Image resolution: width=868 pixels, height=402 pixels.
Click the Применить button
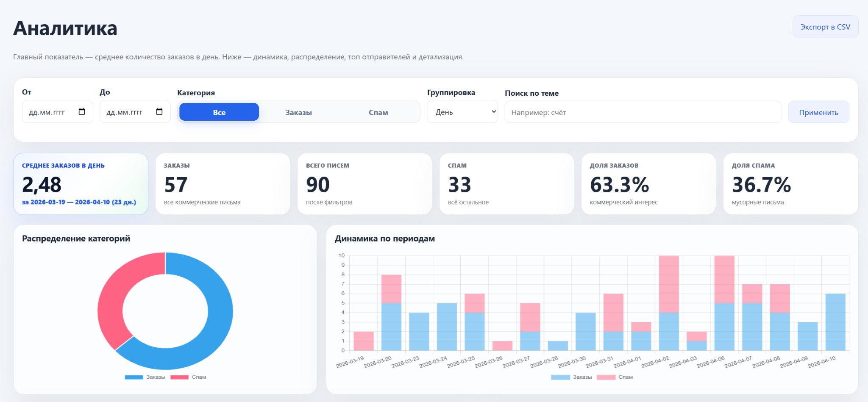[818, 112]
